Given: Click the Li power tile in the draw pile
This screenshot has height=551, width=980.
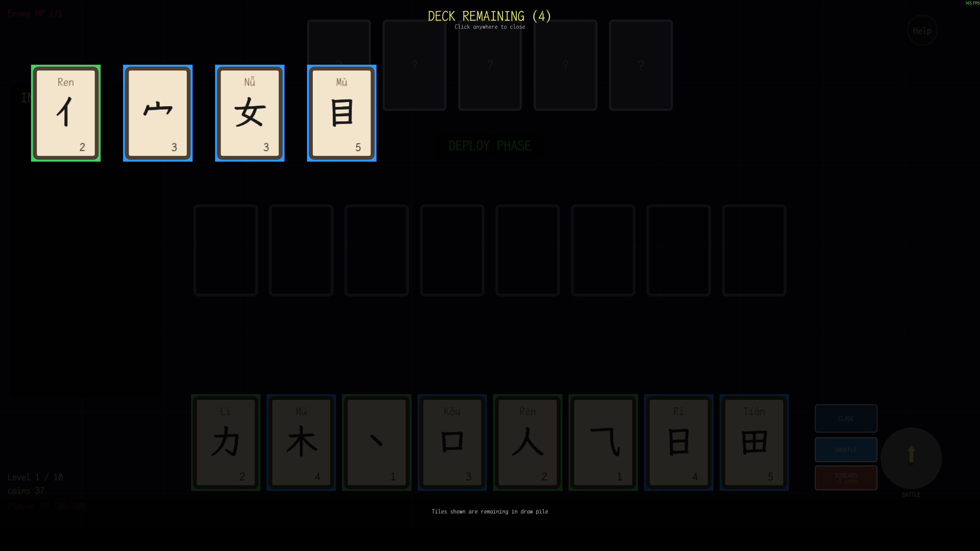Looking at the screenshot, I should (x=226, y=444).
